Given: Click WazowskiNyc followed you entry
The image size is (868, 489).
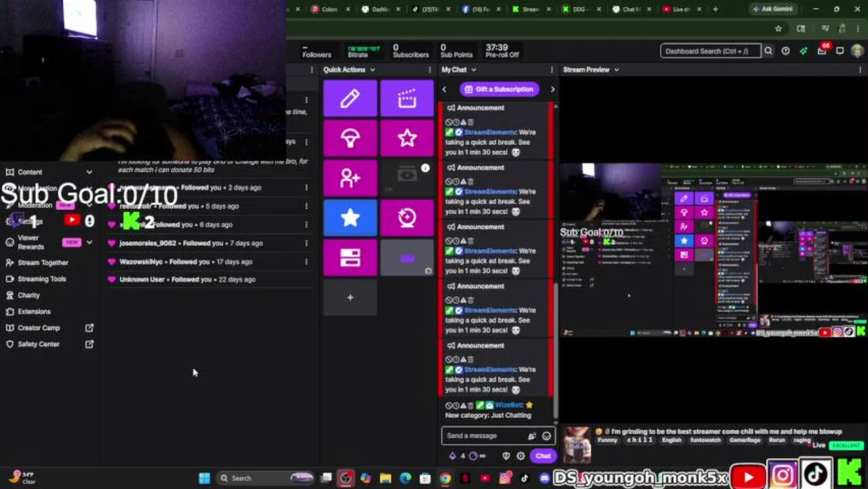Looking at the screenshot, I should click(185, 261).
